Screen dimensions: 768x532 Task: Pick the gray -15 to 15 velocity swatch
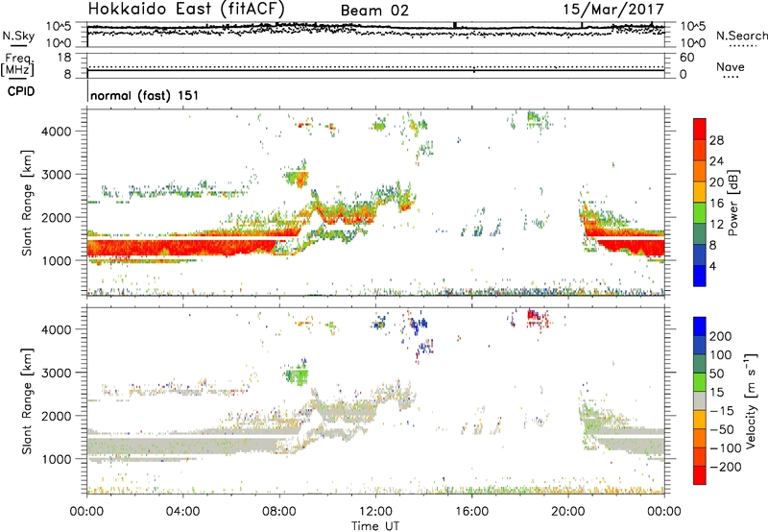click(700, 401)
